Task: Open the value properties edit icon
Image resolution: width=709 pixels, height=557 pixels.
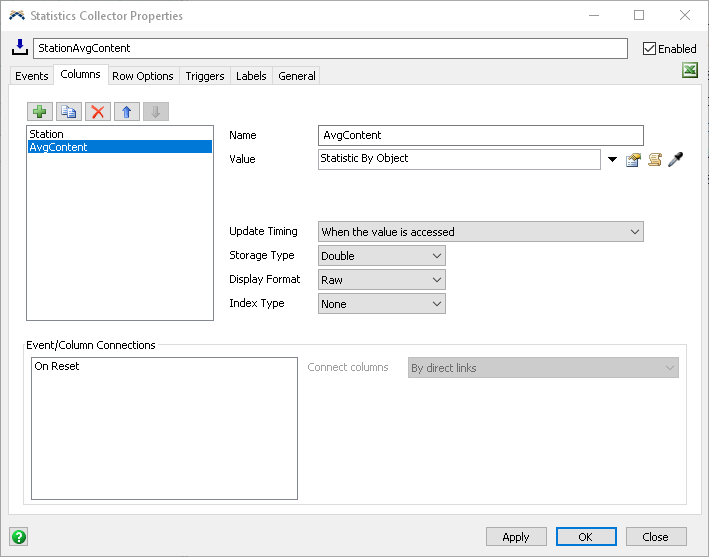Action: [x=633, y=159]
